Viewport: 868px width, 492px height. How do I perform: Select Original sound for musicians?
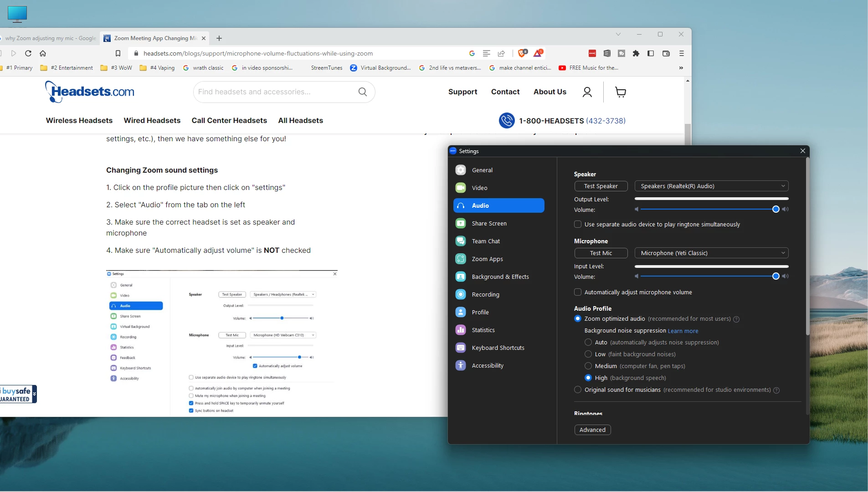[578, 389]
